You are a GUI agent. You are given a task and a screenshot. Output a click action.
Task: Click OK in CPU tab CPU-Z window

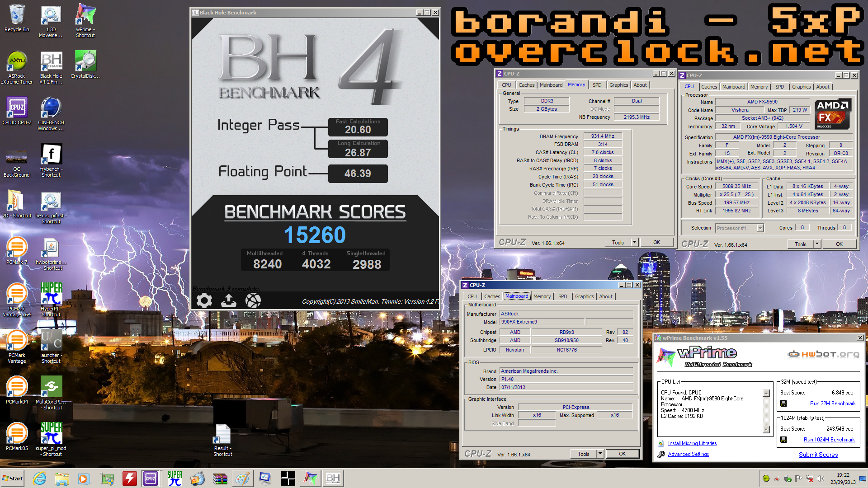pos(839,244)
